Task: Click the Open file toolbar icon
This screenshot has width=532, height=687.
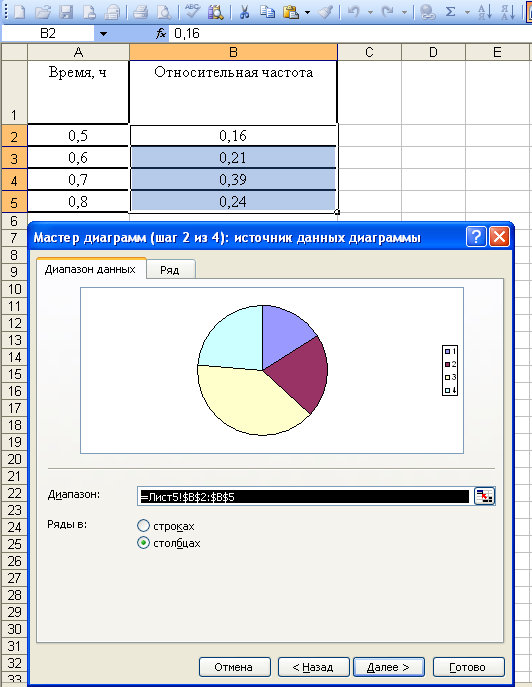Action: pyautogui.click(x=43, y=12)
